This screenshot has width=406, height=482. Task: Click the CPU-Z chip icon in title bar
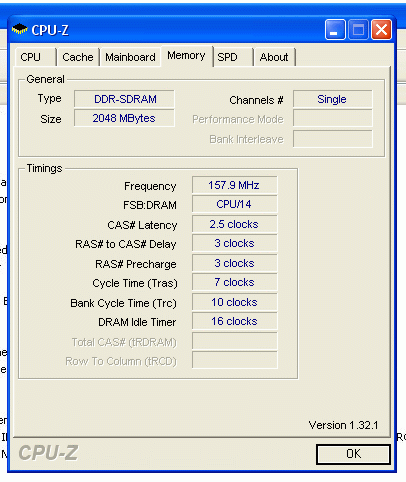click(20, 30)
